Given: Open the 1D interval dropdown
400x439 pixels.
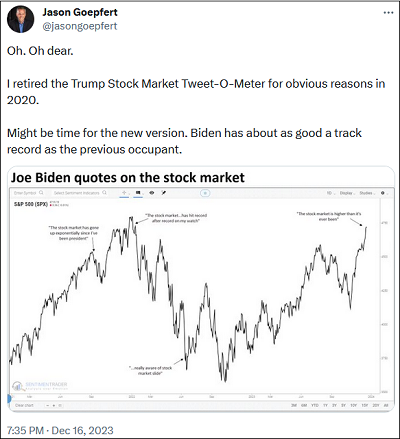Looking at the screenshot, I should coord(330,193).
